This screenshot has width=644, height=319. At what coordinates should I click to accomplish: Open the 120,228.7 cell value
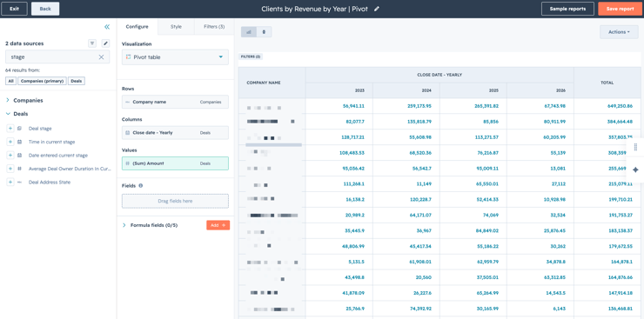(420, 199)
